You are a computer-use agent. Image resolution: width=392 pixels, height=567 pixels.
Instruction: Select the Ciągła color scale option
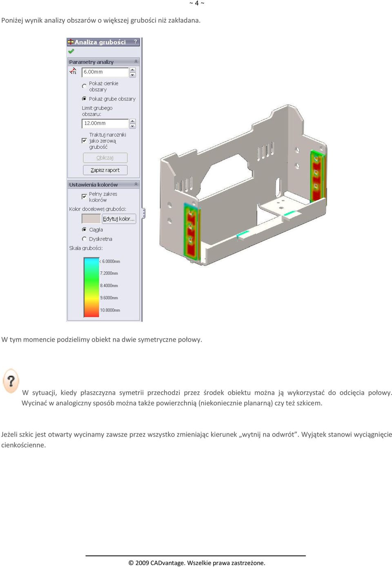84,230
